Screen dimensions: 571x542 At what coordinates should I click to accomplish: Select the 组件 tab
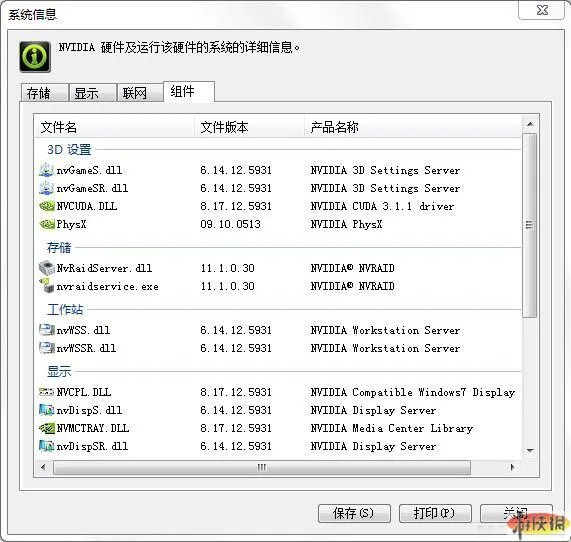click(189, 91)
